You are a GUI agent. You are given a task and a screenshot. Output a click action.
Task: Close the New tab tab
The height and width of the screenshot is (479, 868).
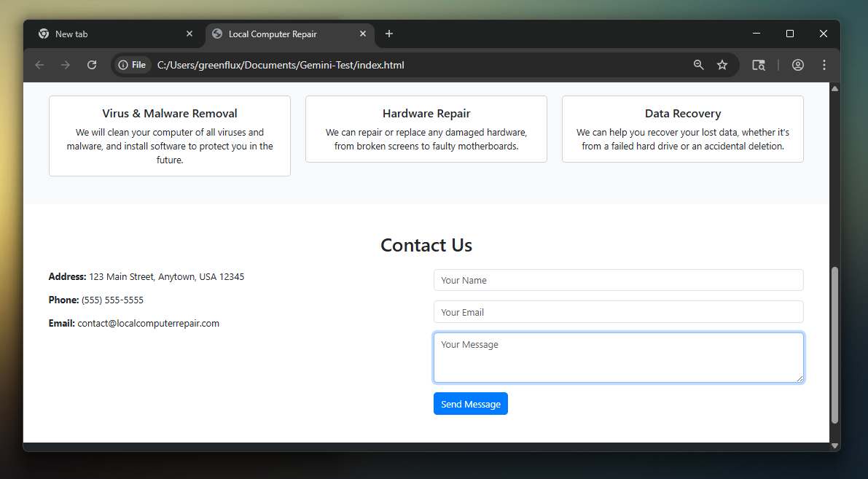pos(189,34)
